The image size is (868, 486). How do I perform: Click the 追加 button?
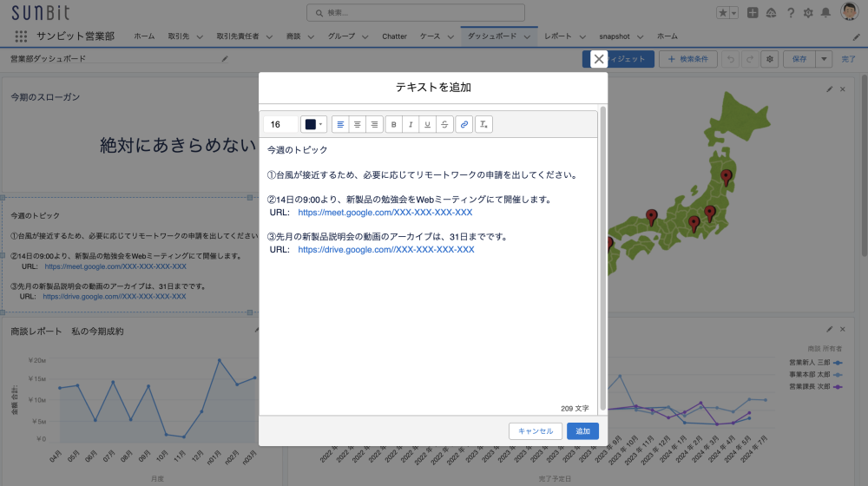tap(583, 431)
